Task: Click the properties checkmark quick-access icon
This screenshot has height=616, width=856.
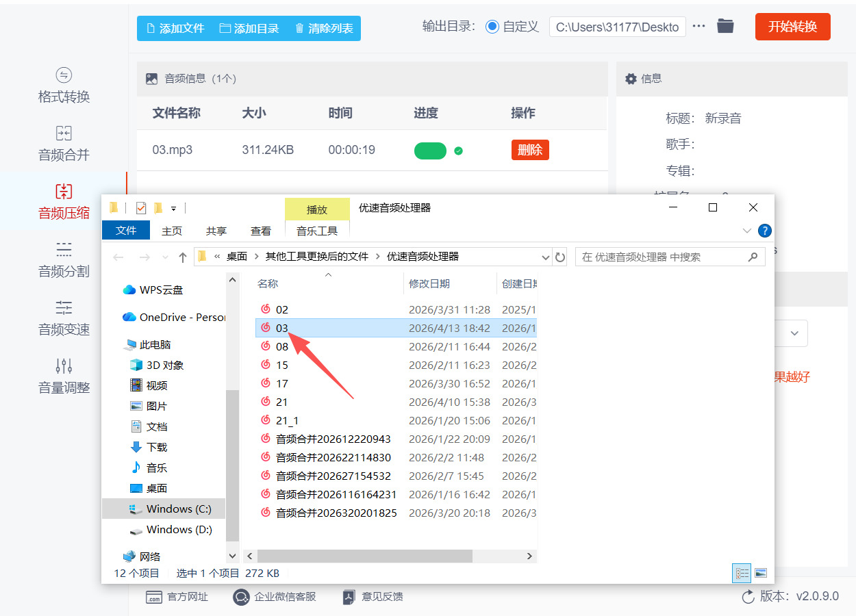Action: click(141, 208)
